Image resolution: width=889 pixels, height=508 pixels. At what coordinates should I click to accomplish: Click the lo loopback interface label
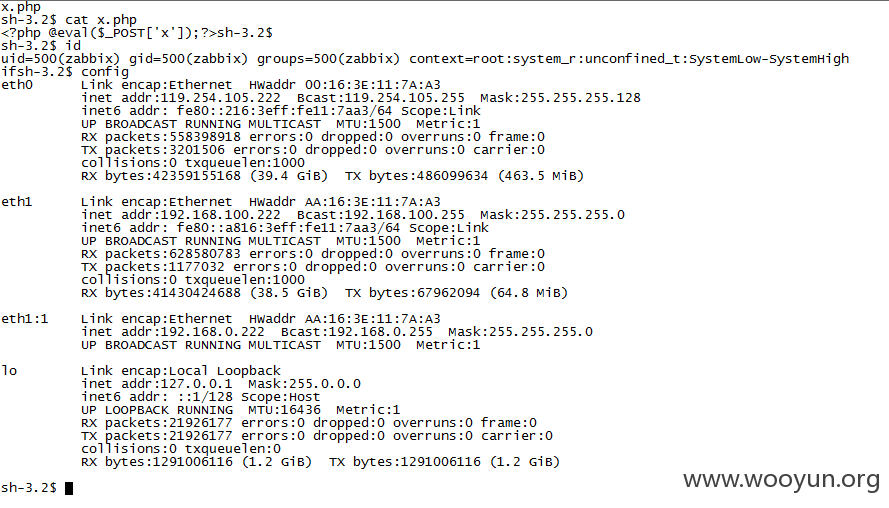pos(9,371)
